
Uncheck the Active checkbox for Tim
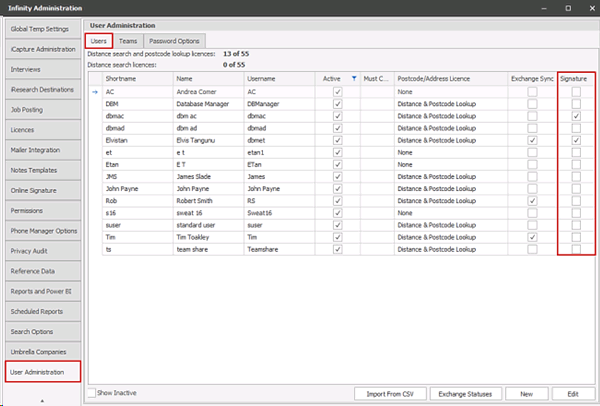[x=338, y=237]
